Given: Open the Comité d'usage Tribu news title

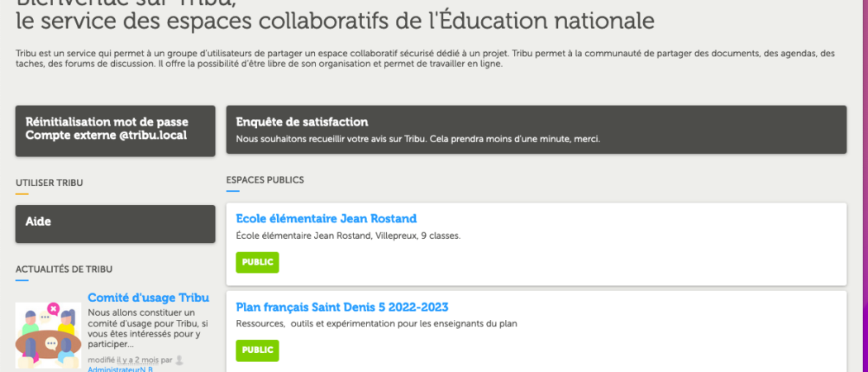Looking at the screenshot, I should point(148,298).
